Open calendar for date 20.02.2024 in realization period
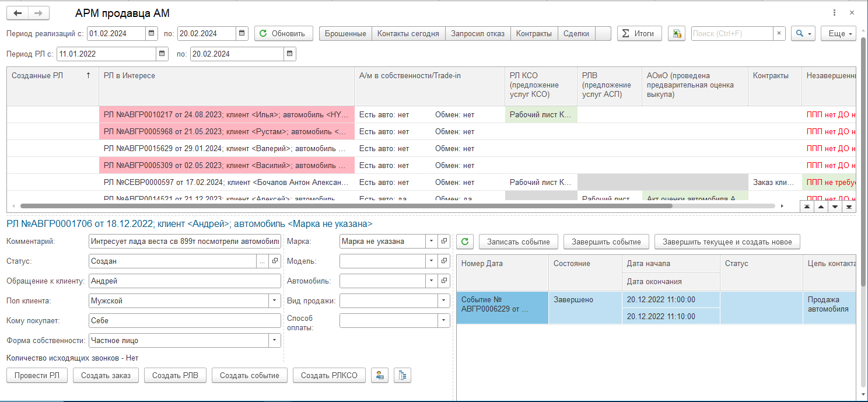868x402 pixels. tap(243, 33)
